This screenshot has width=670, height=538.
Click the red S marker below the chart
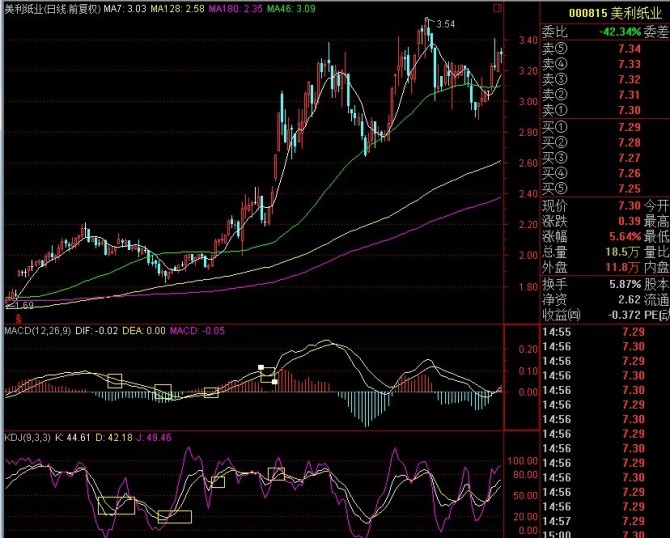pos(18,318)
